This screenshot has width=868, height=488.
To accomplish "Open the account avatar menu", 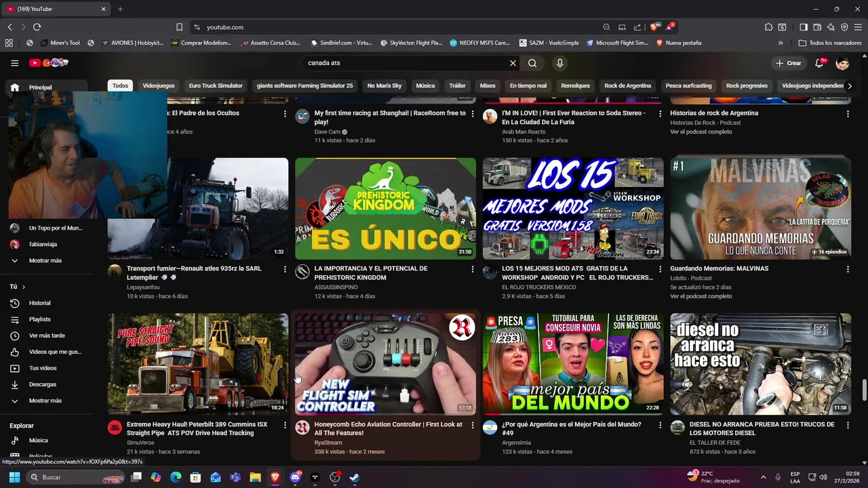I will click(x=842, y=63).
